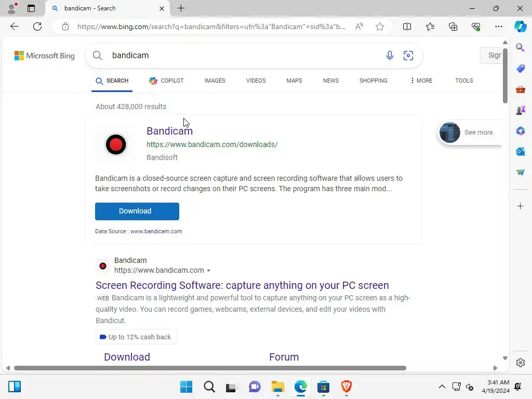Go back with the back arrow
532x399 pixels.
click(x=14, y=26)
